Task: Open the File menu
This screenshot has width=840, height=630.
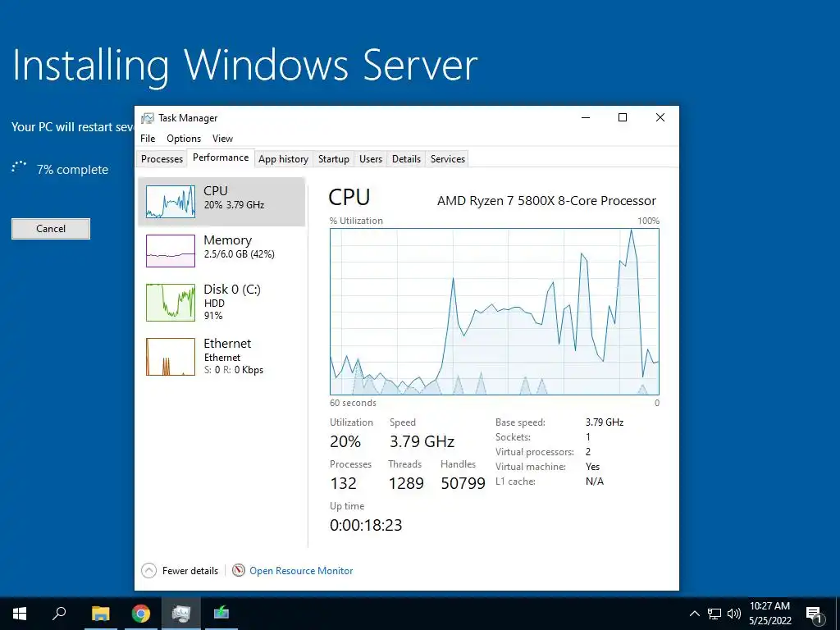Action: coord(148,138)
